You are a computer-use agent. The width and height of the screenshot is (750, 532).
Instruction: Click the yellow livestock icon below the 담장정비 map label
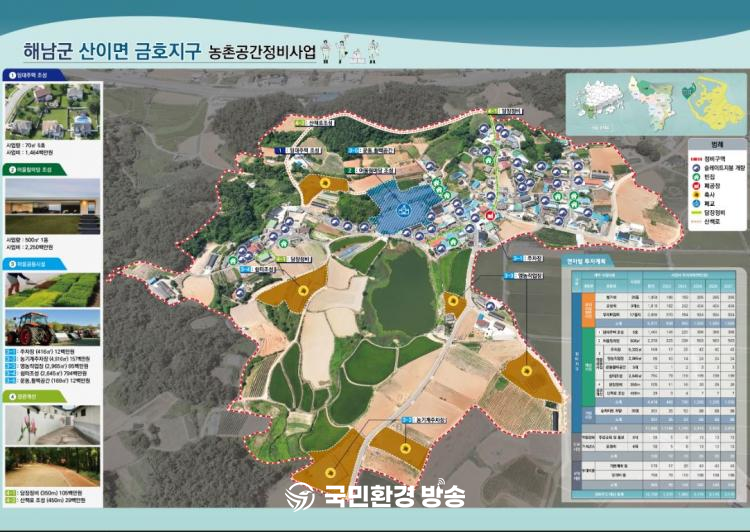tap(302, 290)
